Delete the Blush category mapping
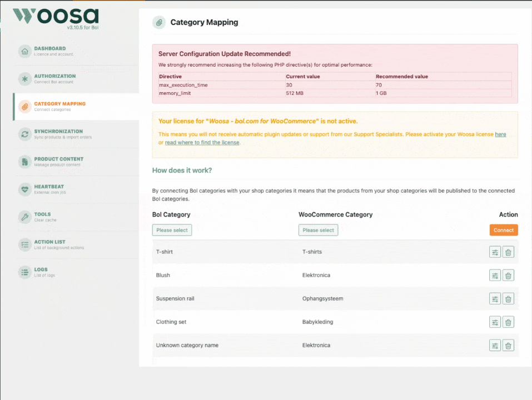The image size is (532, 400). (x=508, y=276)
